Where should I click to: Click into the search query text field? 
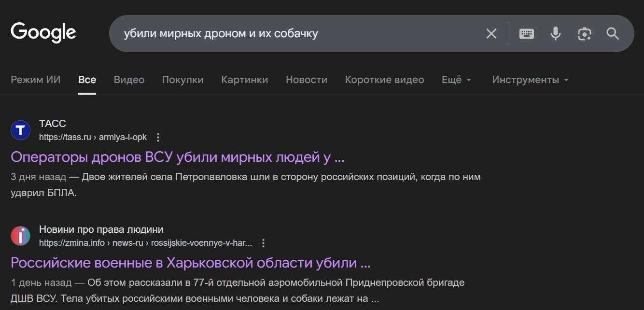pyautogui.click(x=290, y=33)
